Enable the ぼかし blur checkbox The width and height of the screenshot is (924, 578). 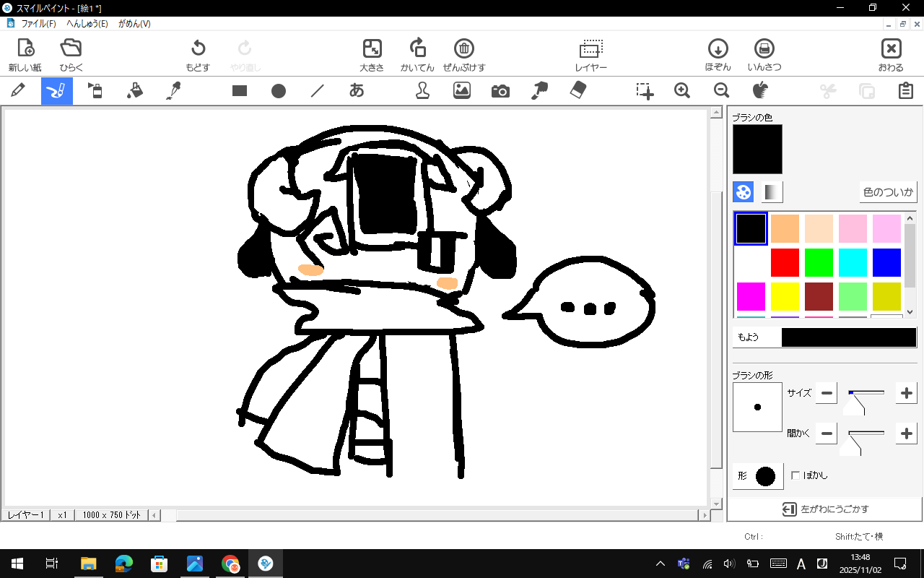pyautogui.click(x=796, y=475)
